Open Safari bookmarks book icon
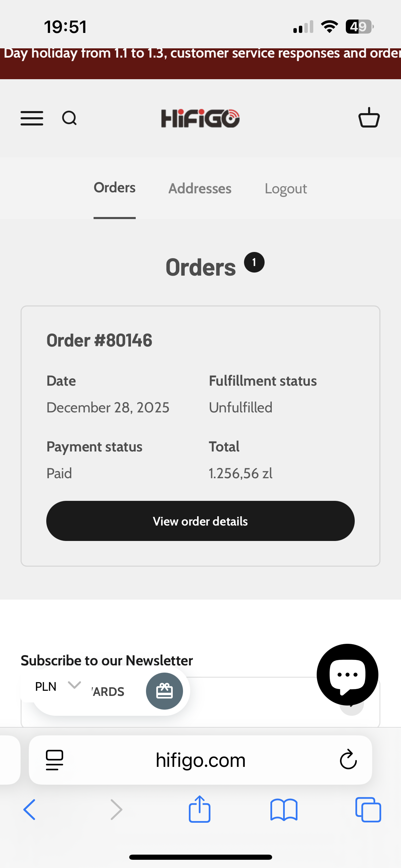The width and height of the screenshot is (401, 868). tap(284, 809)
